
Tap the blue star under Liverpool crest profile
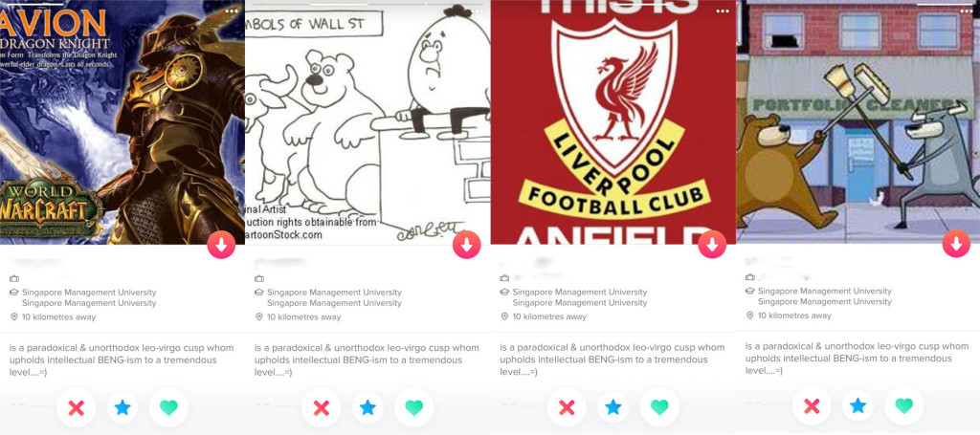point(613,408)
